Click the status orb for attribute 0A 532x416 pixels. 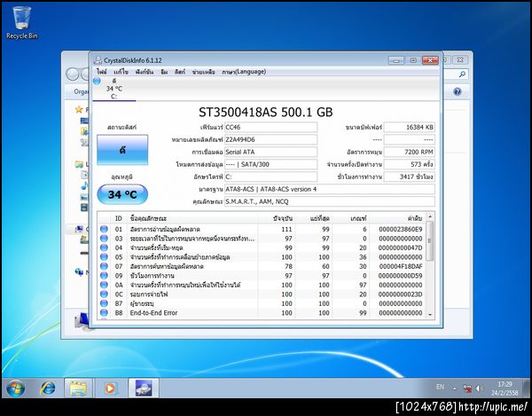pos(104,285)
